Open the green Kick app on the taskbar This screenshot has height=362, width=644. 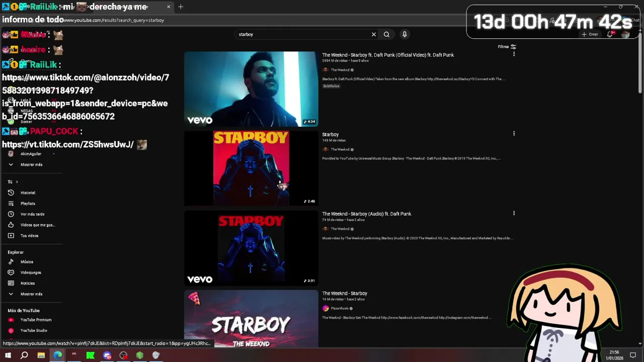[91, 355]
